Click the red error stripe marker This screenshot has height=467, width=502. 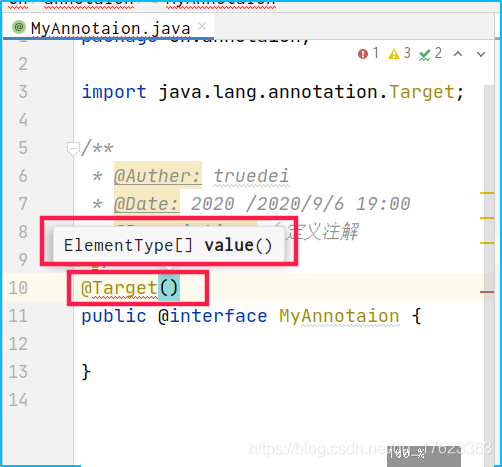pyautogui.click(x=487, y=292)
